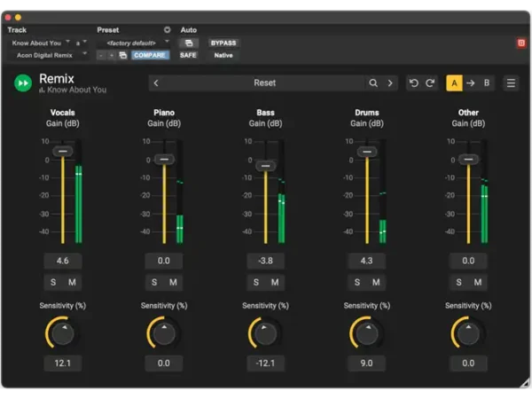Mute the Piano stem

(173, 282)
